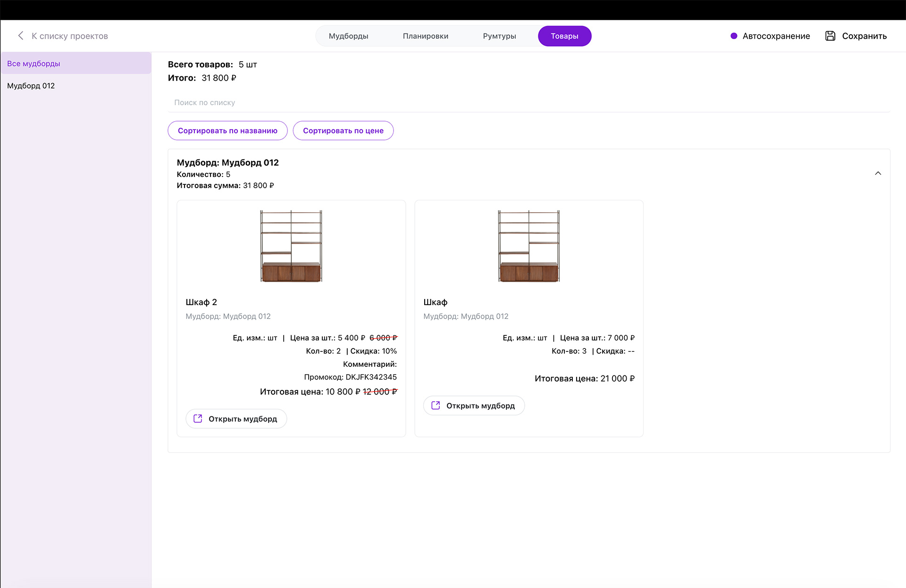Click Цена за шт.: 7 000 ₽
The width and height of the screenshot is (906, 588).
(x=597, y=338)
